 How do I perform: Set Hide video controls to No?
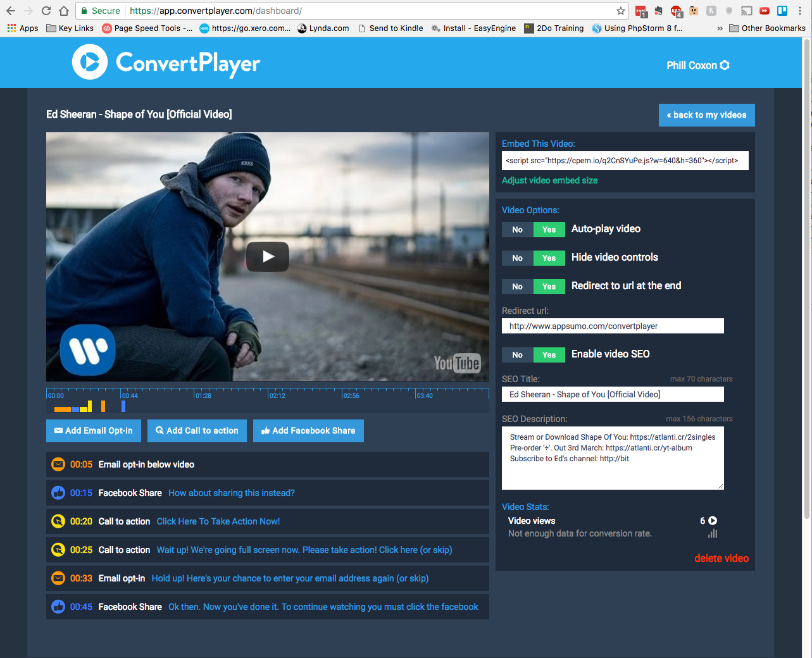[517, 258]
